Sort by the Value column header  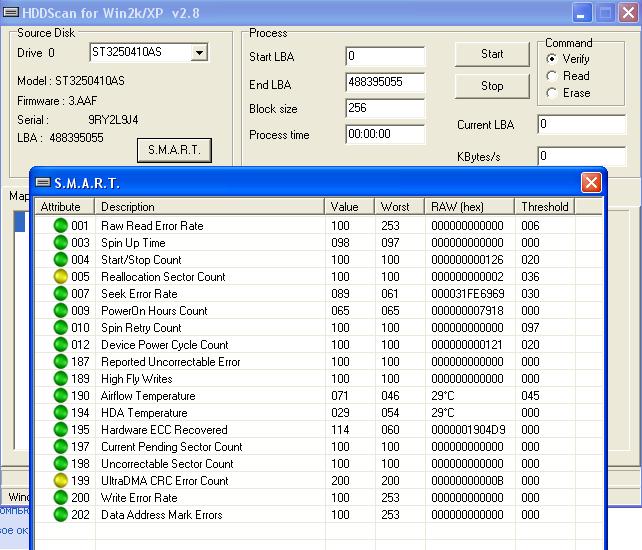[350, 206]
